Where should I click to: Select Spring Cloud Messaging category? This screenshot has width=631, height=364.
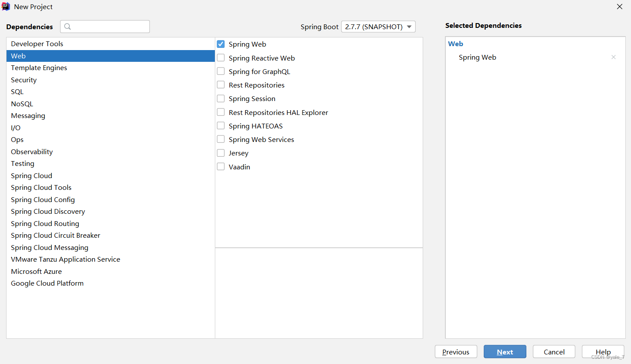click(111, 247)
